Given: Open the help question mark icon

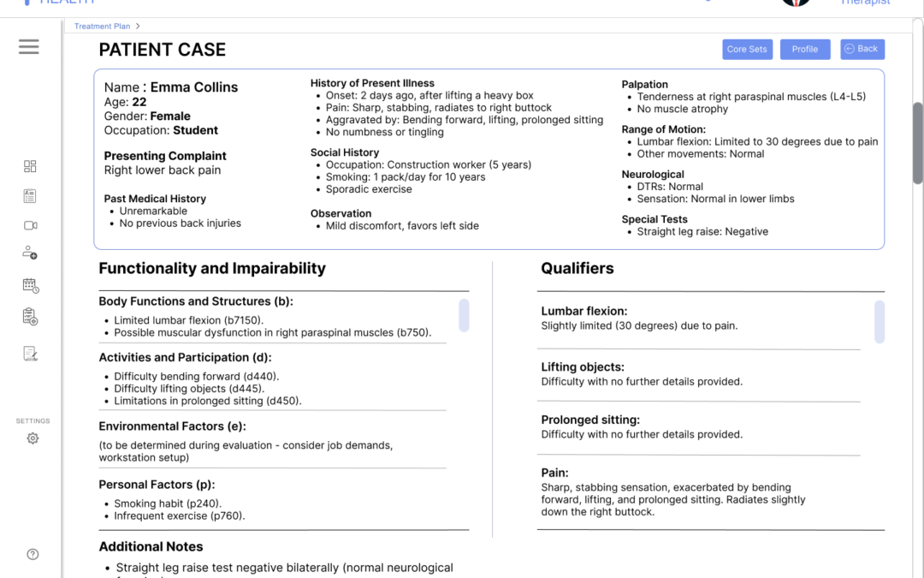Looking at the screenshot, I should [x=33, y=554].
